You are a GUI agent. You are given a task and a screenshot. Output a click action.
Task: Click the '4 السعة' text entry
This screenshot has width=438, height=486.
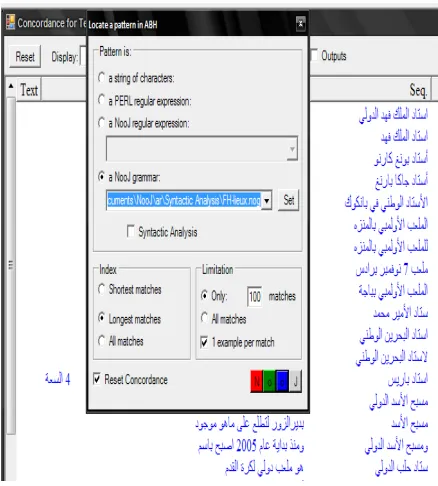58,379
